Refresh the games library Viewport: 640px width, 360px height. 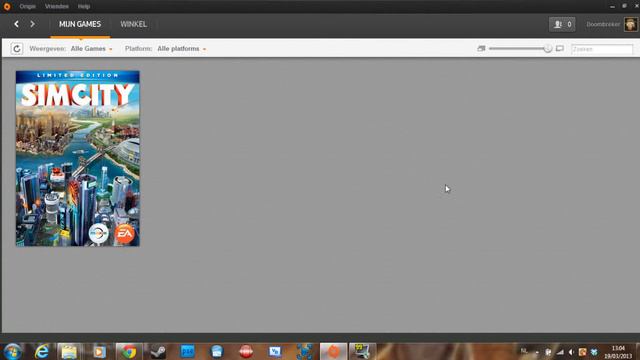pyautogui.click(x=17, y=49)
